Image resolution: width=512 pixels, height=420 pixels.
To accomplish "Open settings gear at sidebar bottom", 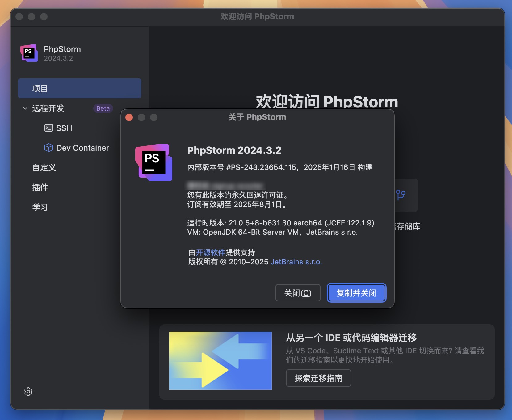I will pyautogui.click(x=28, y=392).
